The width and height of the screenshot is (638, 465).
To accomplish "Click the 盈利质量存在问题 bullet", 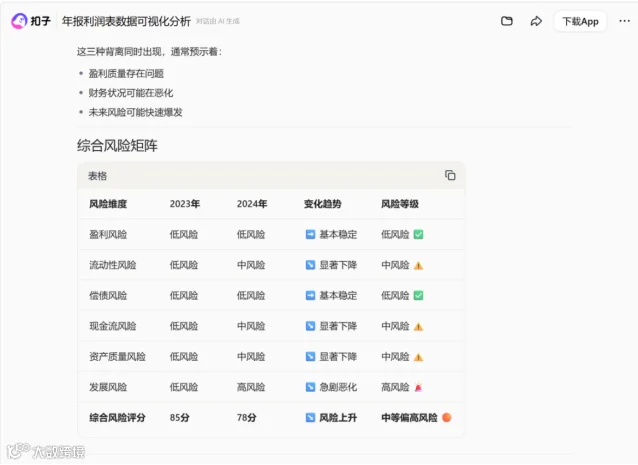I will tap(126, 74).
